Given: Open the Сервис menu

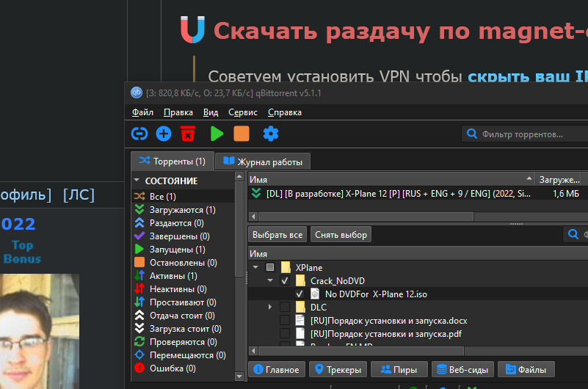Looking at the screenshot, I should tap(243, 112).
